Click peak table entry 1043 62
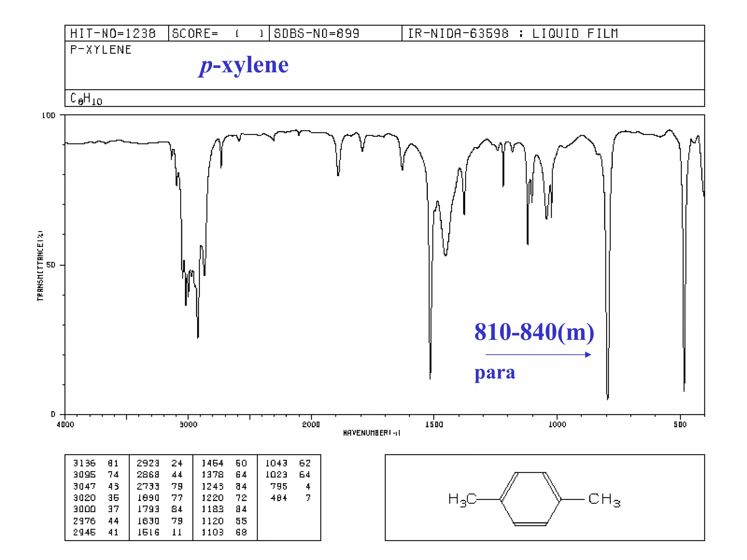747x560 pixels. 288,463
